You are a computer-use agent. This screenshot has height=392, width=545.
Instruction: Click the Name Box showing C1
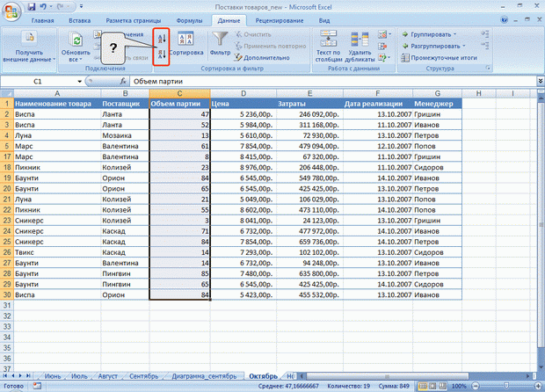click(39, 82)
